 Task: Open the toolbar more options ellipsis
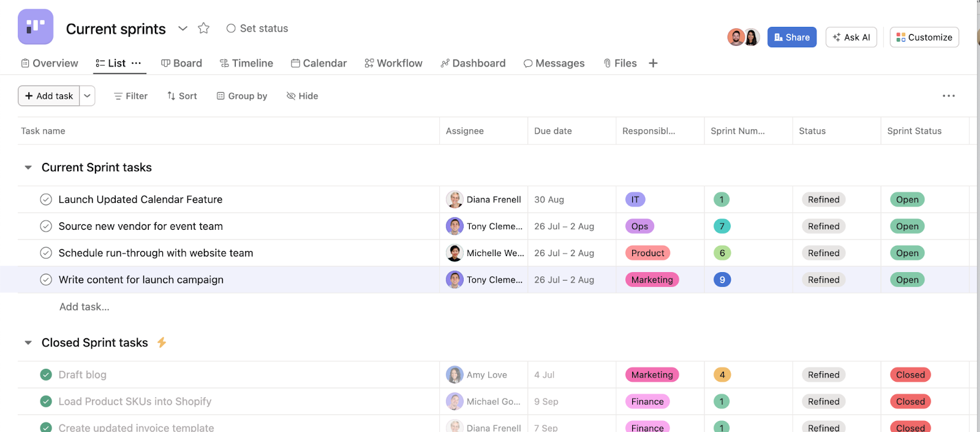pyautogui.click(x=948, y=96)
